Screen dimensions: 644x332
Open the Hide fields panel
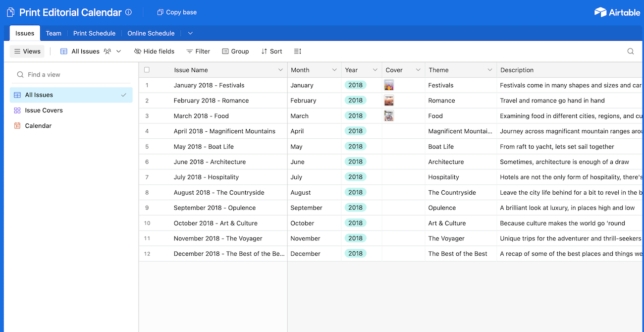point(154,51)
